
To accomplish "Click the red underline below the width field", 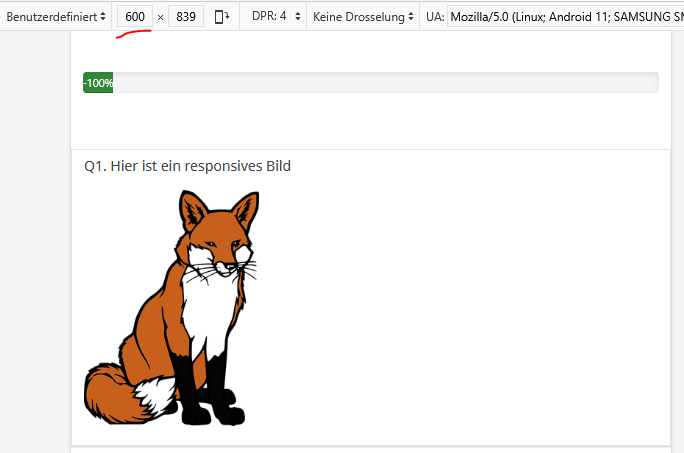I will [133, 33].
